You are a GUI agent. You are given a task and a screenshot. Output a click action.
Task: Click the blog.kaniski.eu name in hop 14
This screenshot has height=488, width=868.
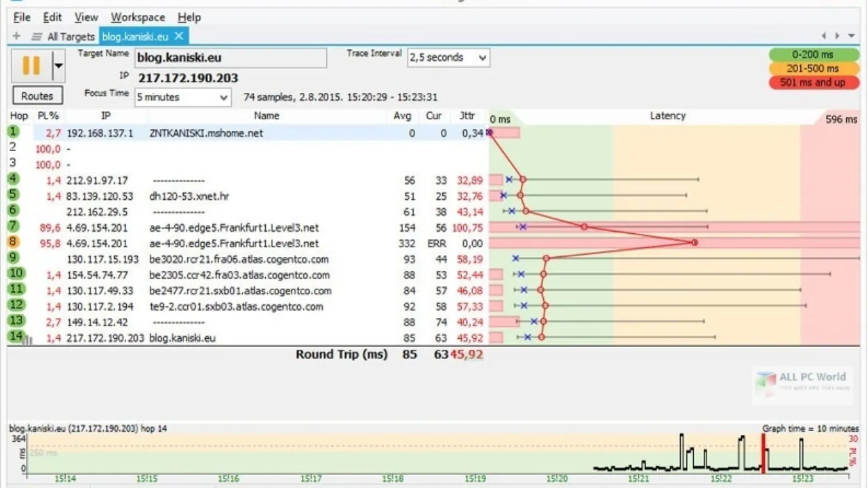pyautogui.click(x=182, y=338)
